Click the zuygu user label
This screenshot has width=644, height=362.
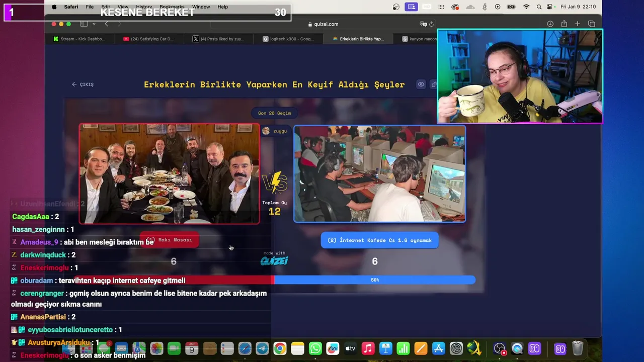275,131
